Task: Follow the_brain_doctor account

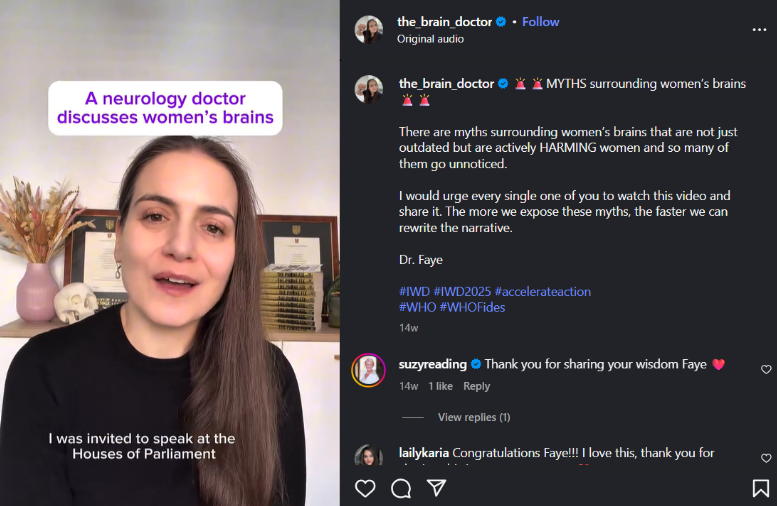Action: tap(541, 22)
